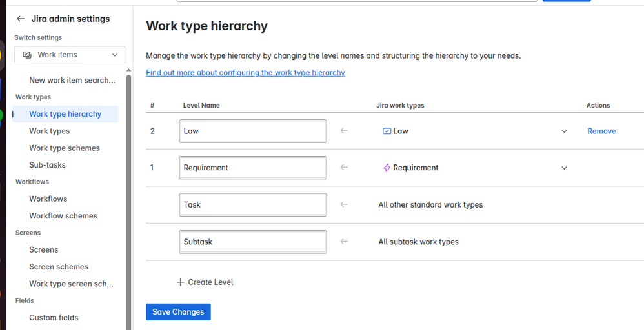Click the plus icon for Create Level
Image resolution: width=644 pixels, height=330 pixels.
click(180, 282)
